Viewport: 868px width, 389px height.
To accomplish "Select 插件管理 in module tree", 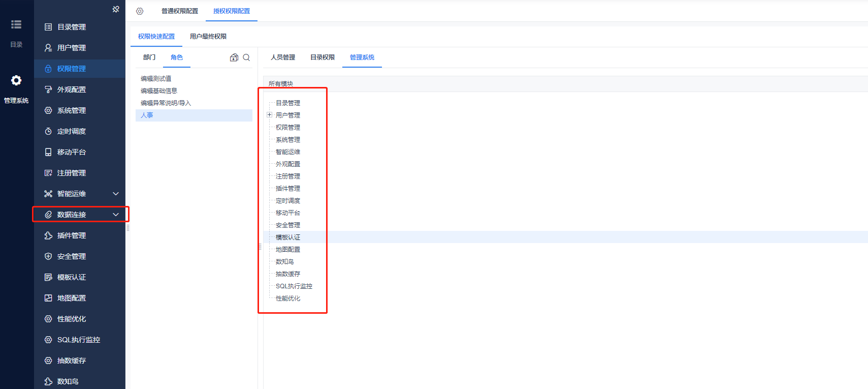I will (288, 189).
